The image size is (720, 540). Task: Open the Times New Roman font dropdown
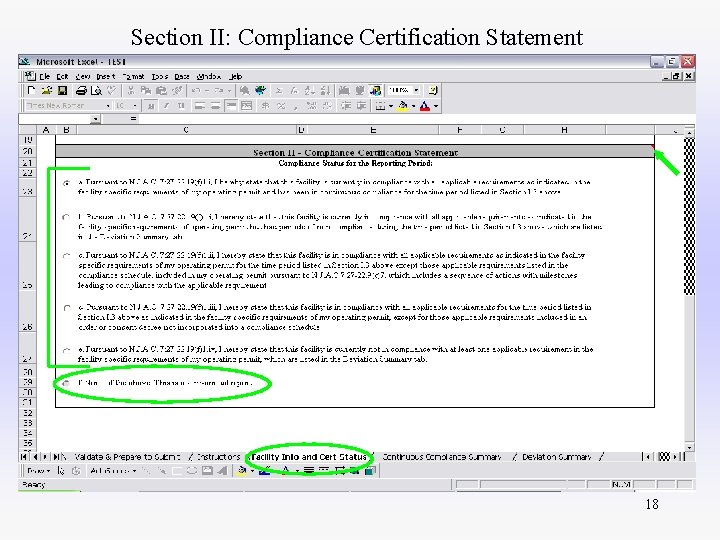(x=107, y=106)
